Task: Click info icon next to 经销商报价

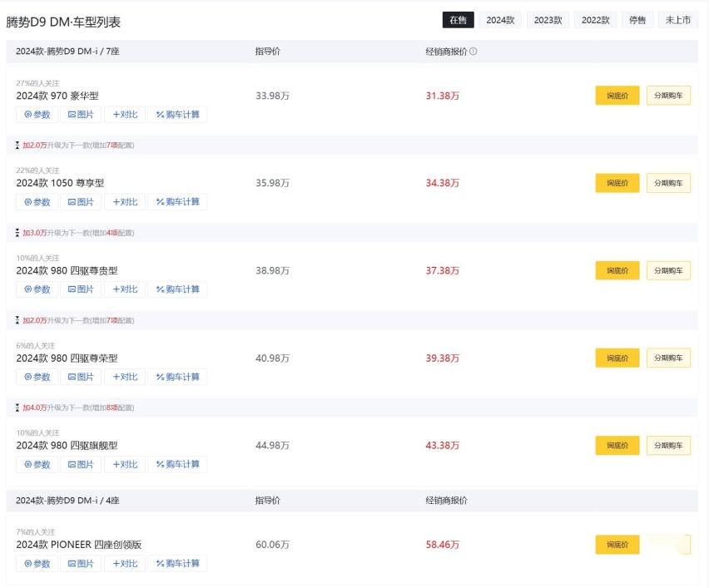Action: [x=473, y=51]
